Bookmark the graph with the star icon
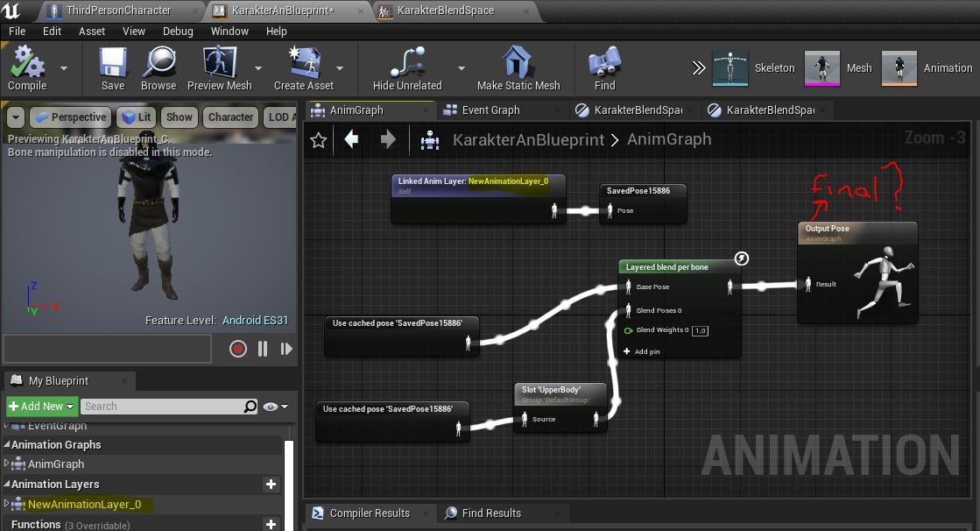 click(x=319, y=139)
